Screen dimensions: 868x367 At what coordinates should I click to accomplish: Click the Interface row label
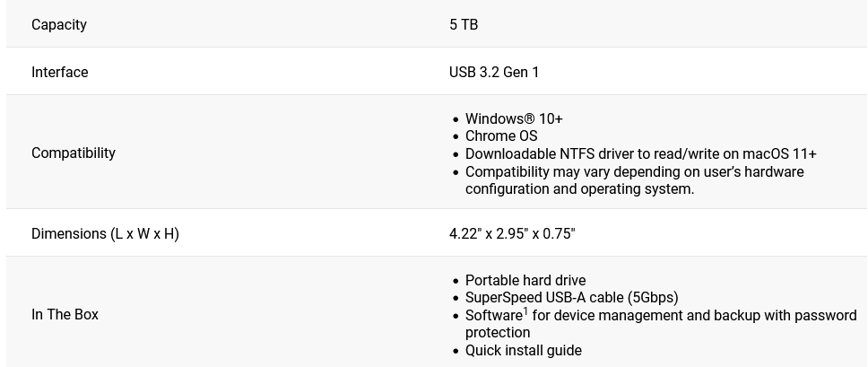(x=59, y=72)
